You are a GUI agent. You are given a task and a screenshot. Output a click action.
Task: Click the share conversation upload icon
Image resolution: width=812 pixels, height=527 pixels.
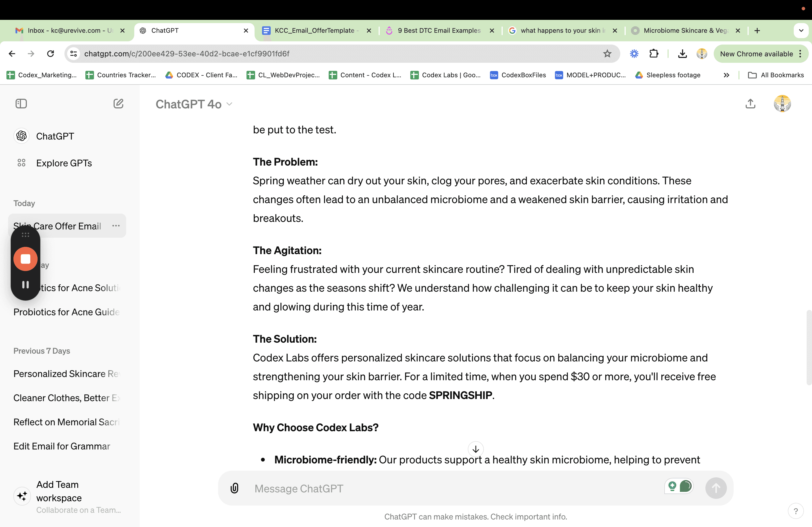[750, 104]
